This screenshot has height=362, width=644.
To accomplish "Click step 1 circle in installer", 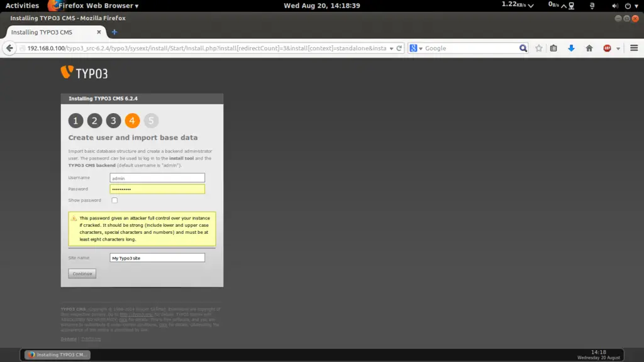I will [x=75, y=121].
